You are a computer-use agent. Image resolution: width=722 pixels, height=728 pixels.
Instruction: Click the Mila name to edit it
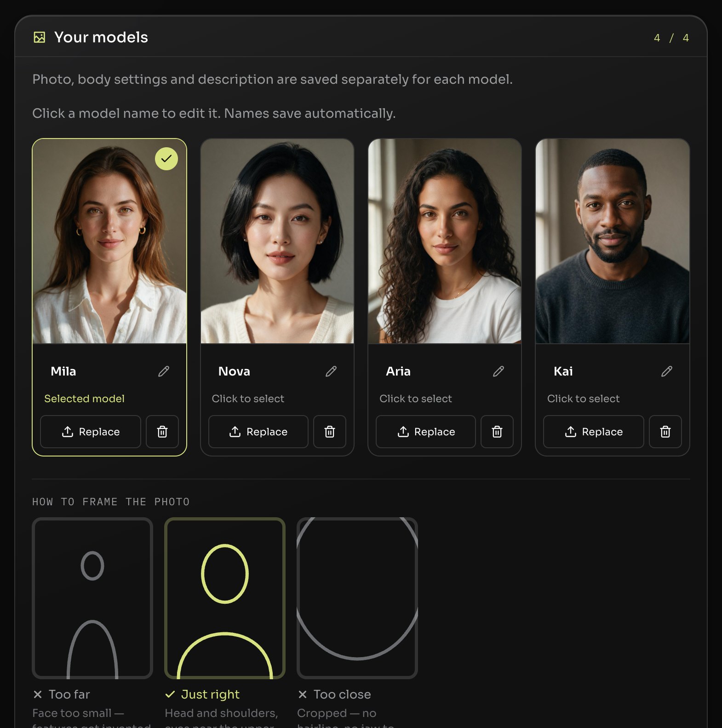(63, 371)
